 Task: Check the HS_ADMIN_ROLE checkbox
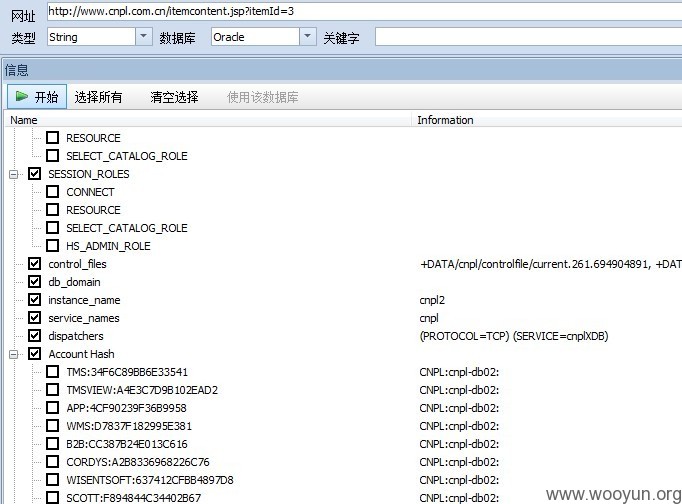pos(52,246)
